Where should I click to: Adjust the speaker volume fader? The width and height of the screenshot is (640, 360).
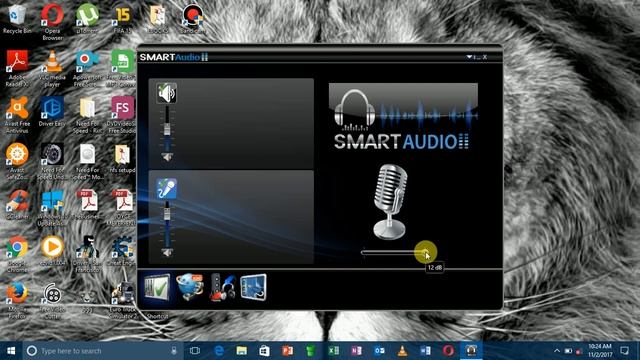pyautogui.click(x=167, y=129)
